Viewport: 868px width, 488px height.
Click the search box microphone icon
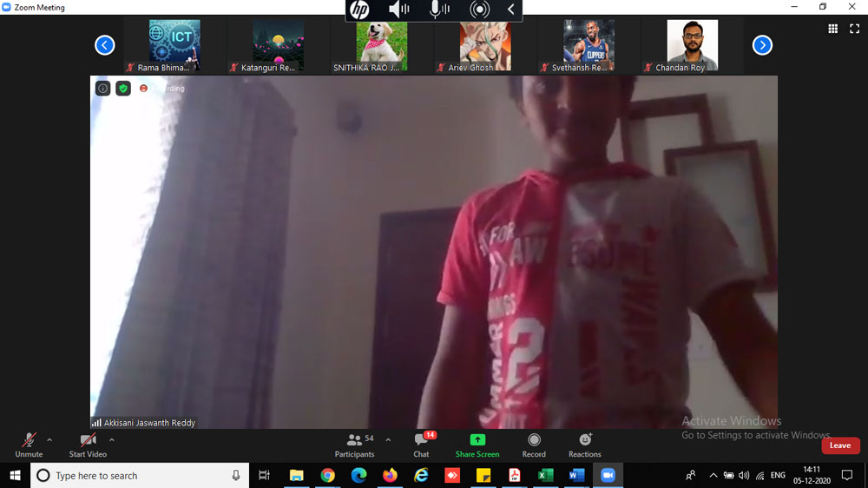coord(236,475)
